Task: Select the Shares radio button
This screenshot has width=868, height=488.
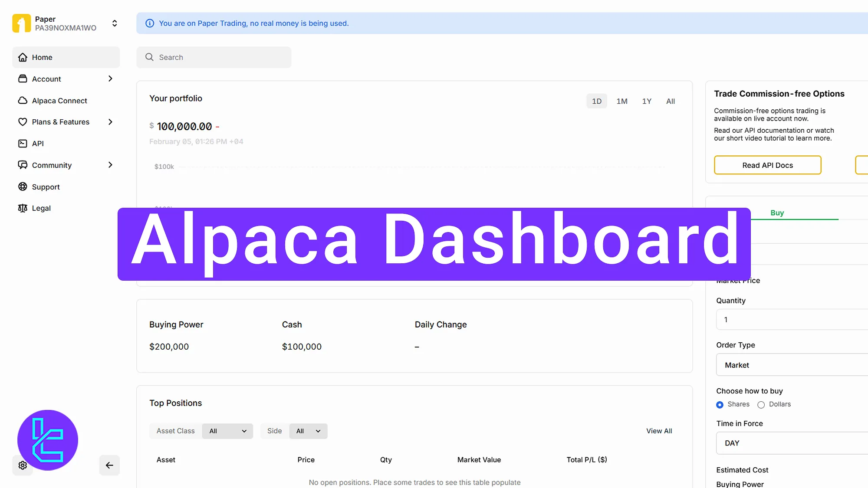Action: (720, 404)
